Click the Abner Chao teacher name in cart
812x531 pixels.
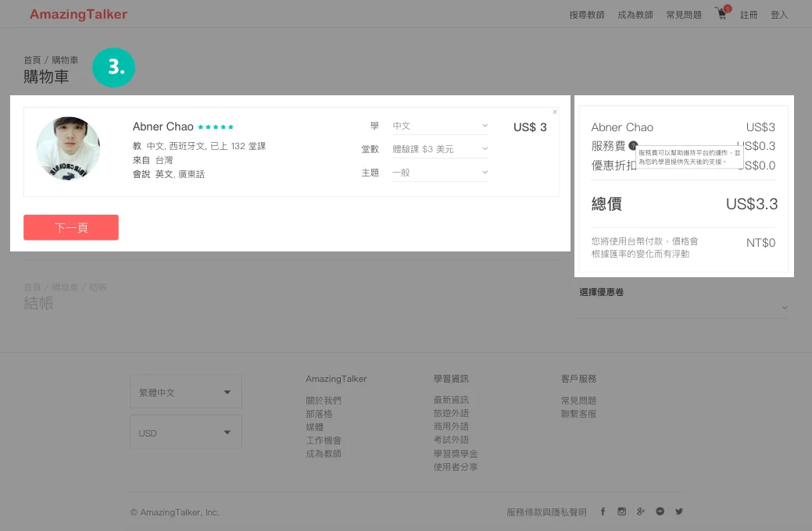(163, 127)
